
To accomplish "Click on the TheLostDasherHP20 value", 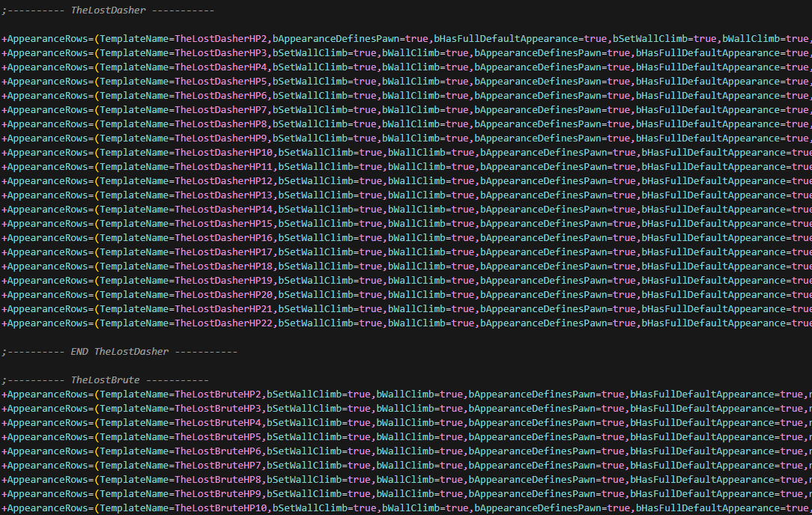I will (x=224, y=295).
